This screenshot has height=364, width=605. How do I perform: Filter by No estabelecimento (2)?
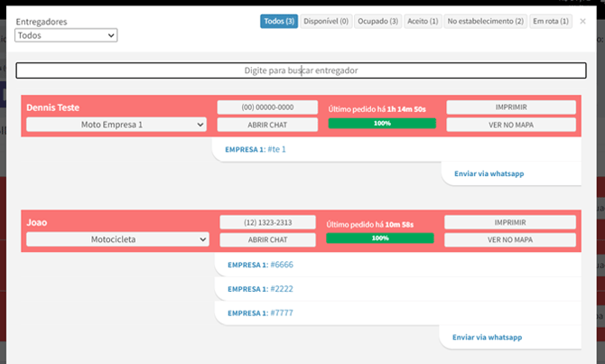click(x=486, y=21)
